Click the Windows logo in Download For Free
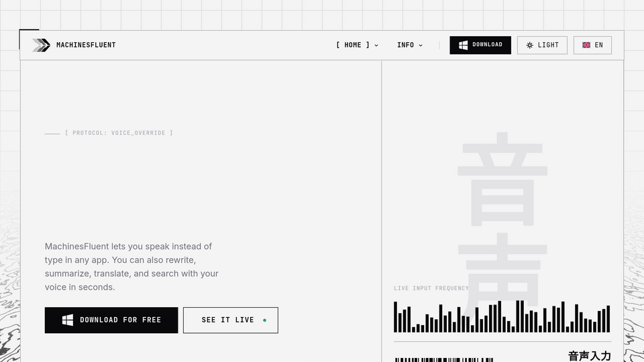Screen dimensions: 644x362 [x=68, y=320]
